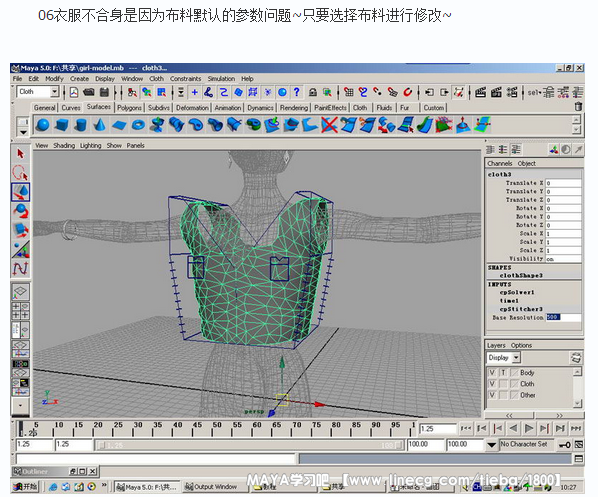Create a NURBS cylinder from the shelf
Viewport: 598px width, 497px height.
point(80,125)
